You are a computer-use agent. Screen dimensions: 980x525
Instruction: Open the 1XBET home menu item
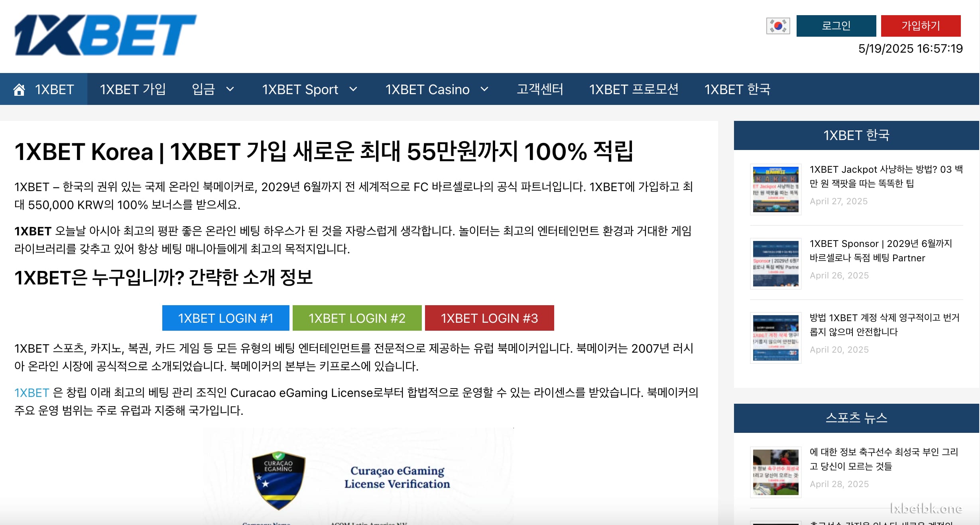43,89
